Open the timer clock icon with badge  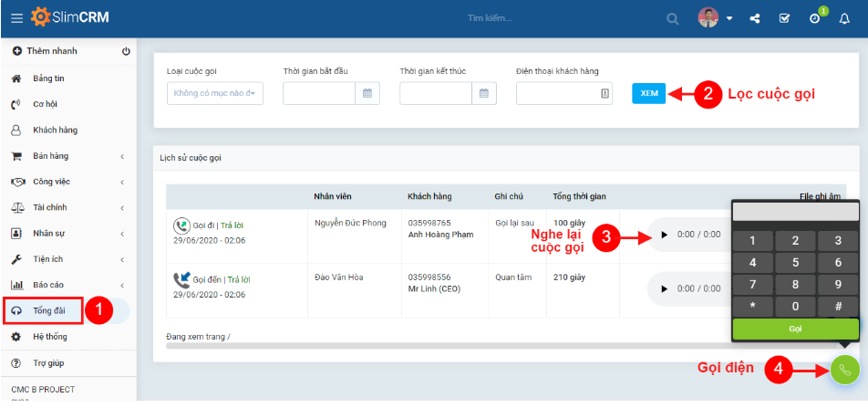(x=815, y=18)
